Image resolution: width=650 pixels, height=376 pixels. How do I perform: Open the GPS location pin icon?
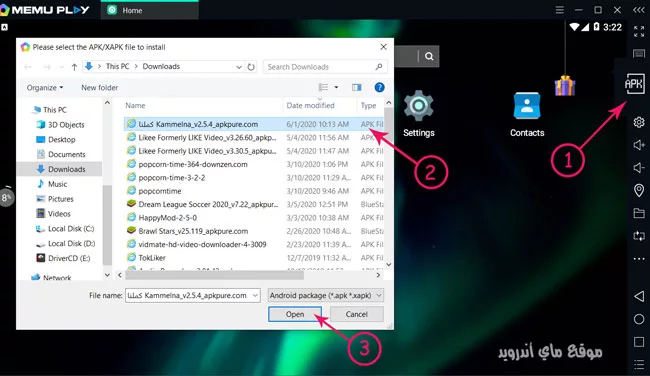click(639, 190)
